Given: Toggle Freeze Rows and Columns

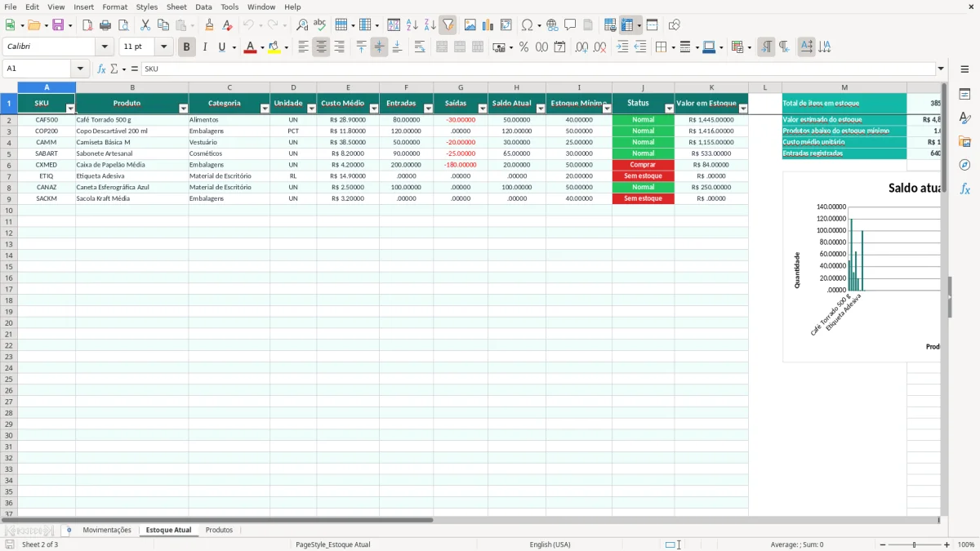Looking at the screenshot, I should (x=627, y=25).
